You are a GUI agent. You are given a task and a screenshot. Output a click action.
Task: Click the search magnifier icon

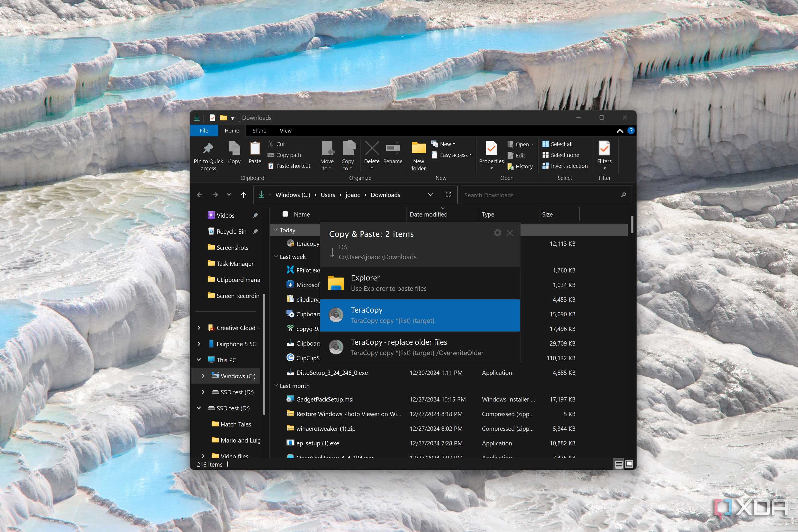tap(623, 195)
